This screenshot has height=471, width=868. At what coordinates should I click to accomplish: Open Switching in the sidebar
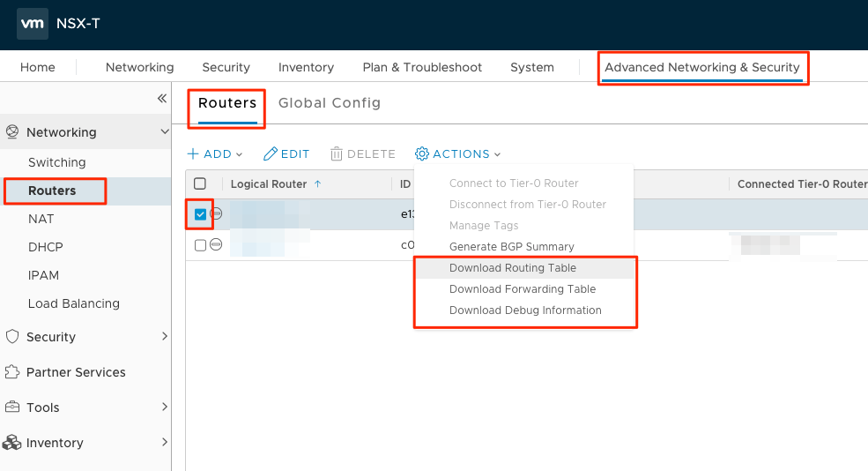(57, 162)
